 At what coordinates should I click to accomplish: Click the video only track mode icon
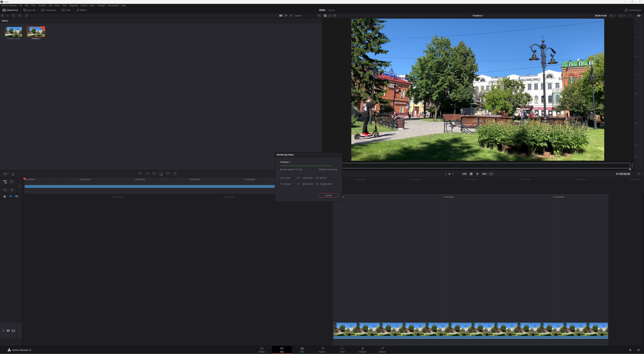(x=5, y=190)
